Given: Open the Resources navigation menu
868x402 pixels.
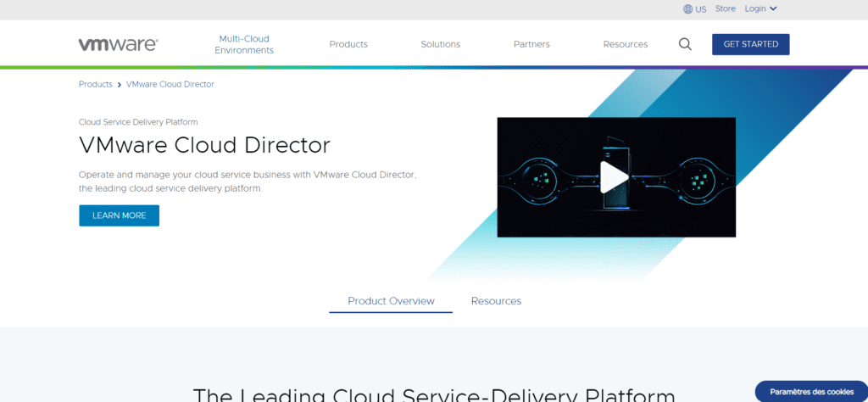Looking at the screenshot, I should point(626,44).
